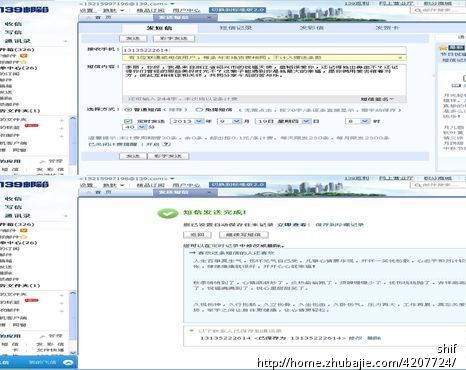
Task: Toggle the 定时发送 scheduled send checkbox
Action: coord(128,121)
